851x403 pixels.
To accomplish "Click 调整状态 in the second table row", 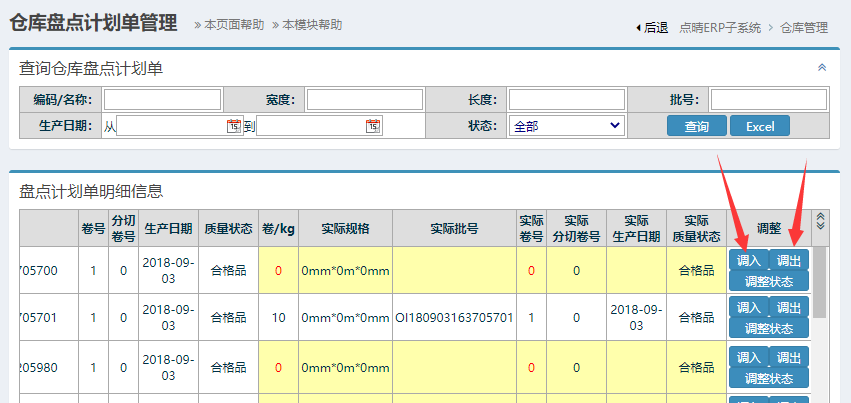I will [769, 328].
